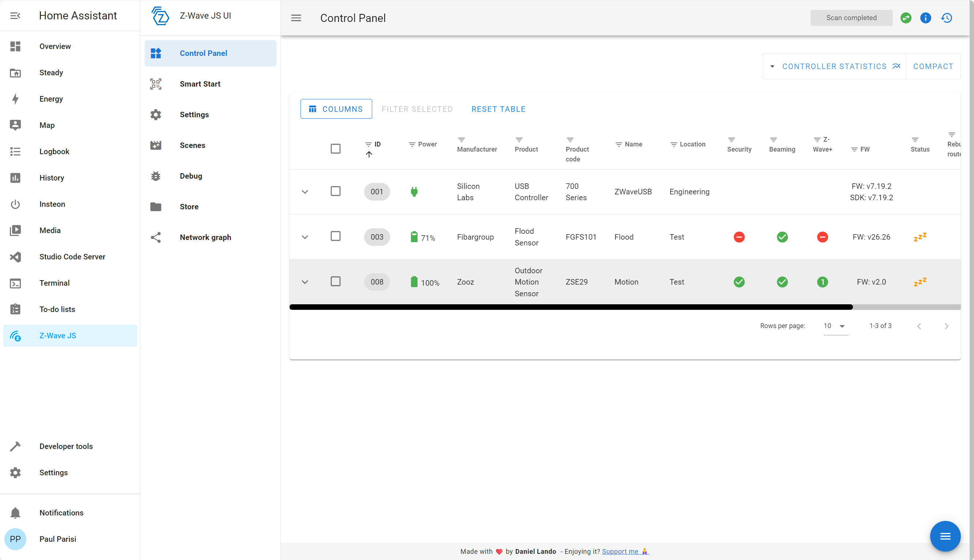
Task: Tick the checkbox for node 008
Action: coord(336,282)
